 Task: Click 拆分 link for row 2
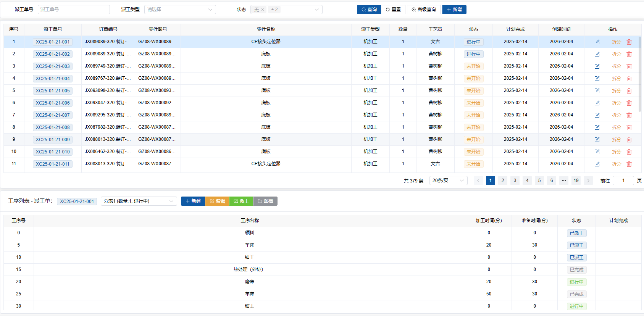point(616,54)
